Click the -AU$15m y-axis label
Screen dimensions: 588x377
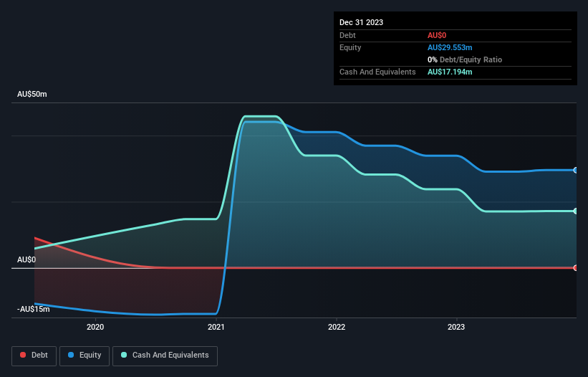(34, 309)
